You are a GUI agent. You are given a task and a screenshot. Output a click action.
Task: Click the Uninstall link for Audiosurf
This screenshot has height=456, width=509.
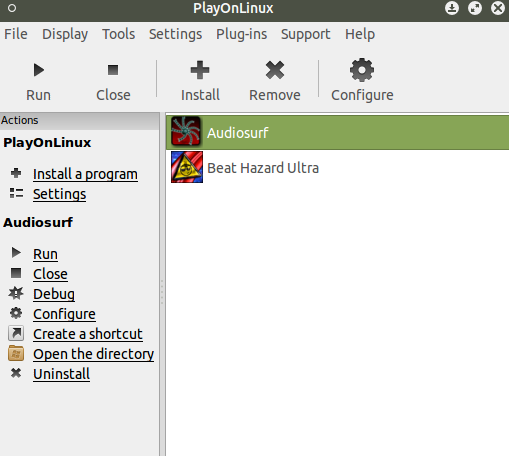[61, 374]
